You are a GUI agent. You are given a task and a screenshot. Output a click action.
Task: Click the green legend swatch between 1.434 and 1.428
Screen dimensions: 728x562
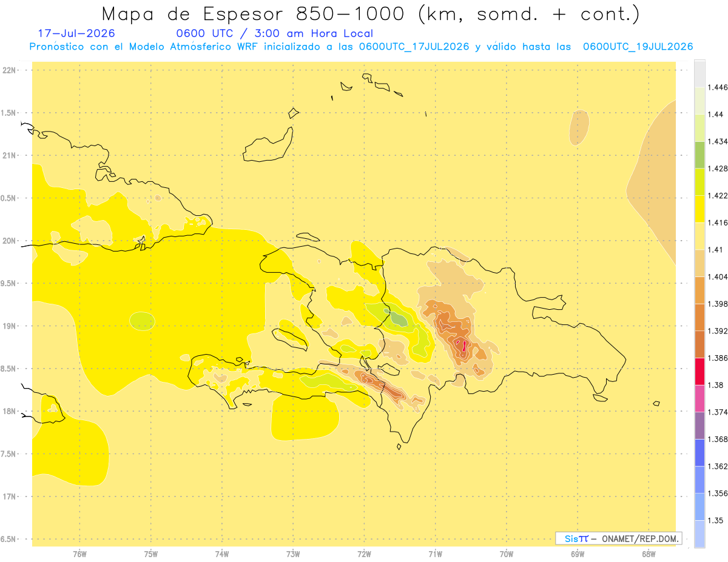click(699, 155)
